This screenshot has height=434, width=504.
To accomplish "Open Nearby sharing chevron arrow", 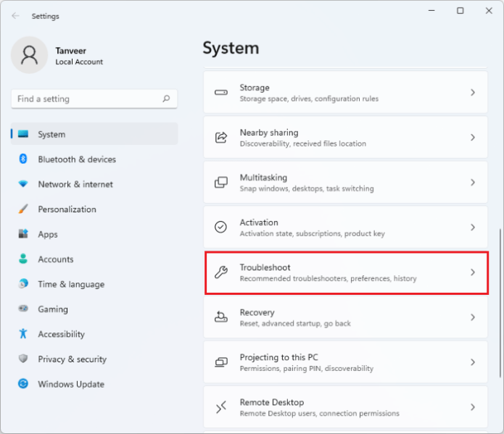I will (473, 138).
